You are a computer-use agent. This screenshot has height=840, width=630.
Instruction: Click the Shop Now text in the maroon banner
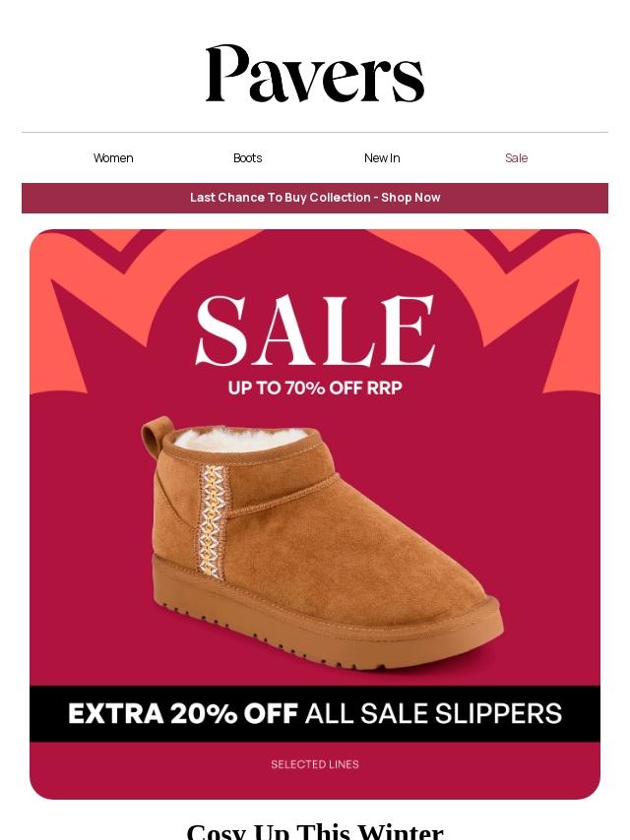click(410, 198)
